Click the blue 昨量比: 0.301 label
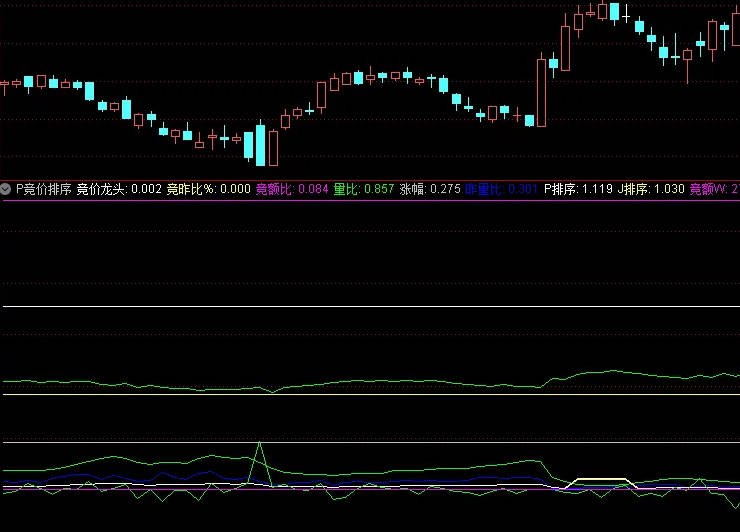740x532 pixels. coord(501,189)
